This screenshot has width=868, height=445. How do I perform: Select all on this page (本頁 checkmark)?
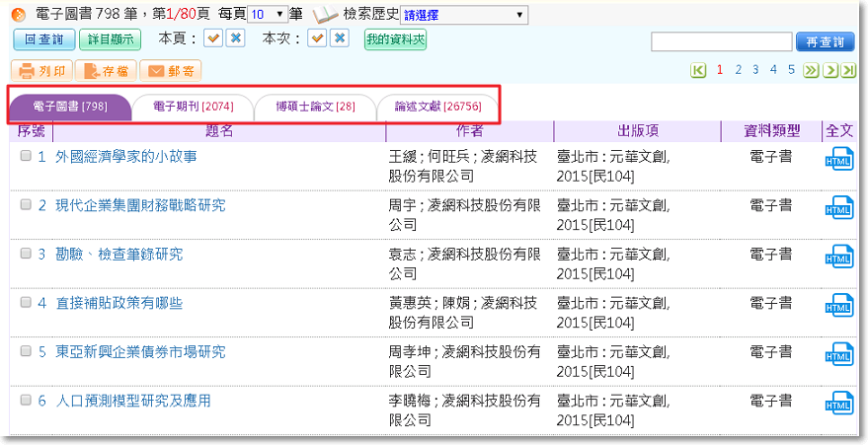click(x=213, y=38)
